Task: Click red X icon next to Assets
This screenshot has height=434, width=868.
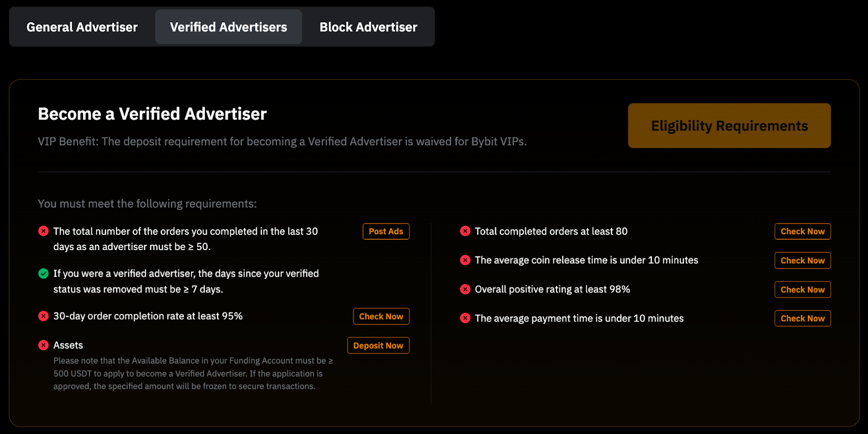Action: (x=43, y=345)
